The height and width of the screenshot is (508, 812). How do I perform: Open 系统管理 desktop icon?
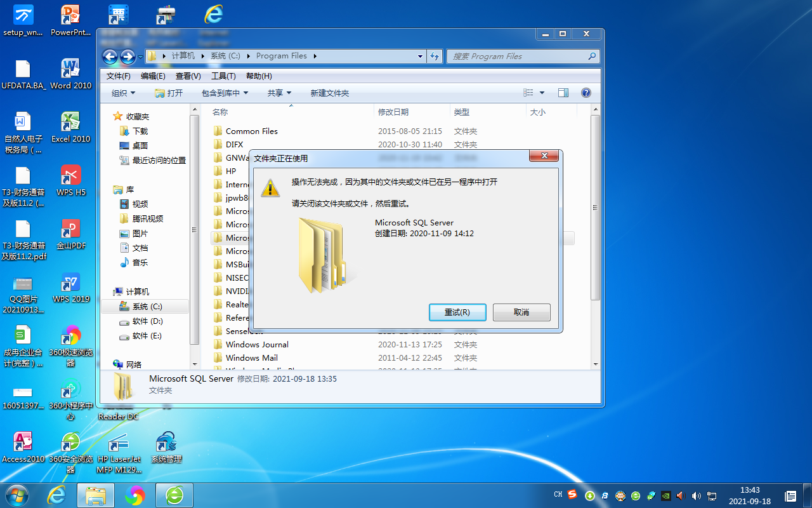click(x=166, y=447)
